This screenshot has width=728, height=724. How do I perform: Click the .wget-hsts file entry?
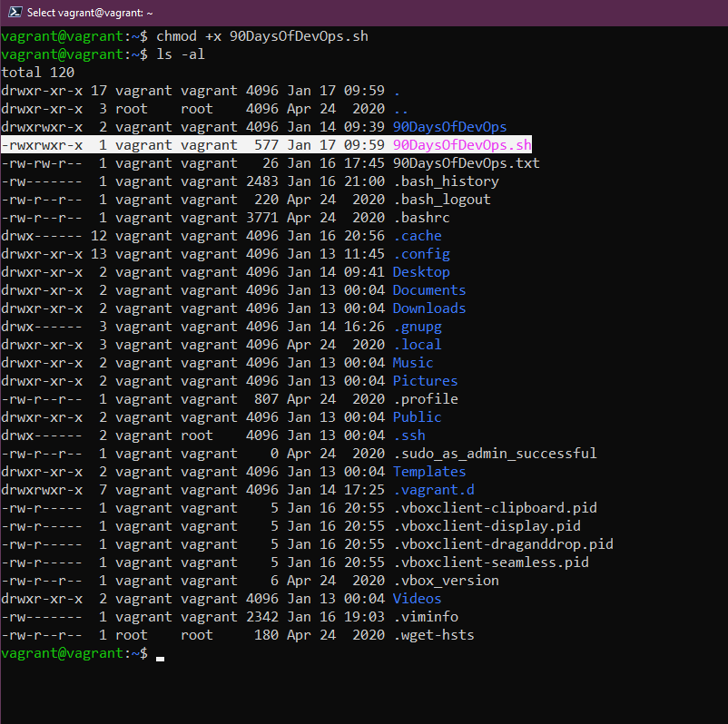433,635
